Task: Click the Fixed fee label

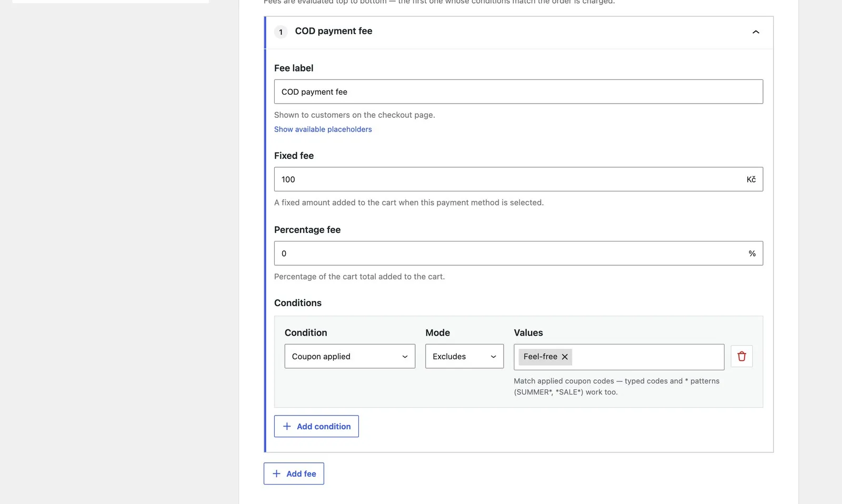Action: pos(294,156)
